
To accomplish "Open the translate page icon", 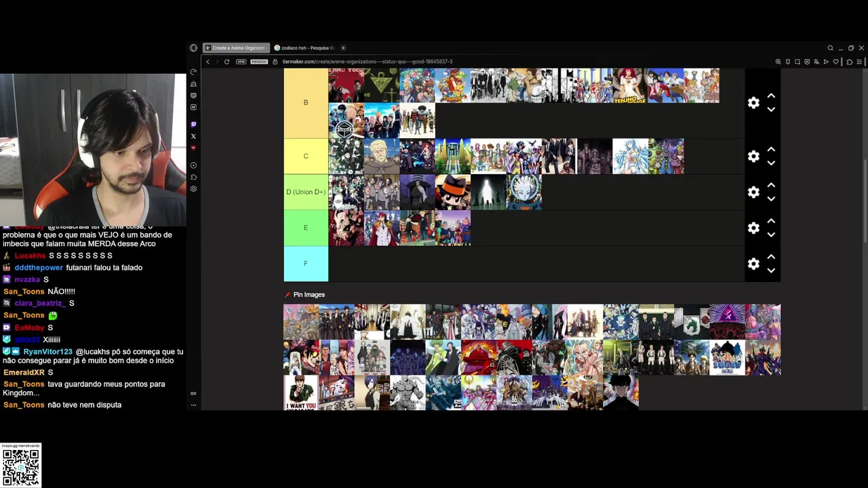I will coord(816,62).
